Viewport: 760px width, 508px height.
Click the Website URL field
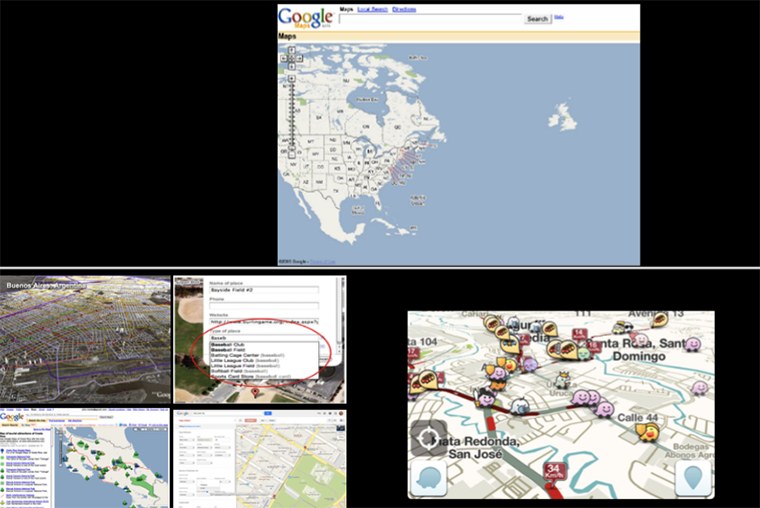click(264, 322)
